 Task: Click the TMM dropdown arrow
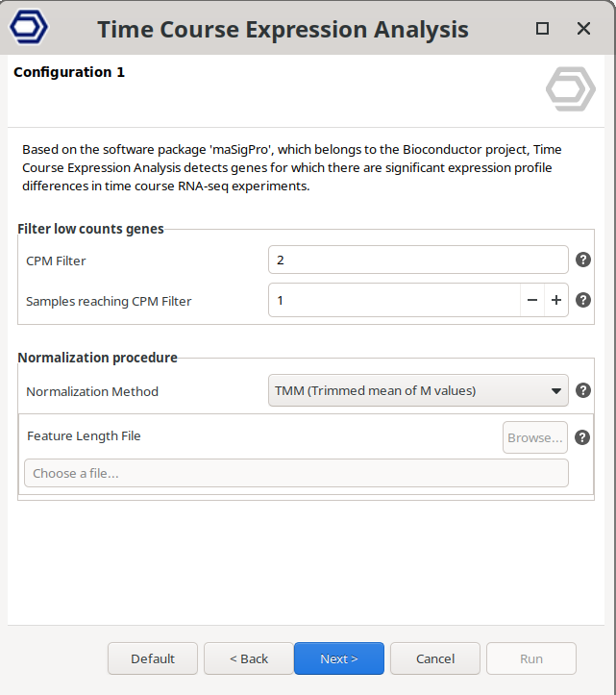(555, 391)
